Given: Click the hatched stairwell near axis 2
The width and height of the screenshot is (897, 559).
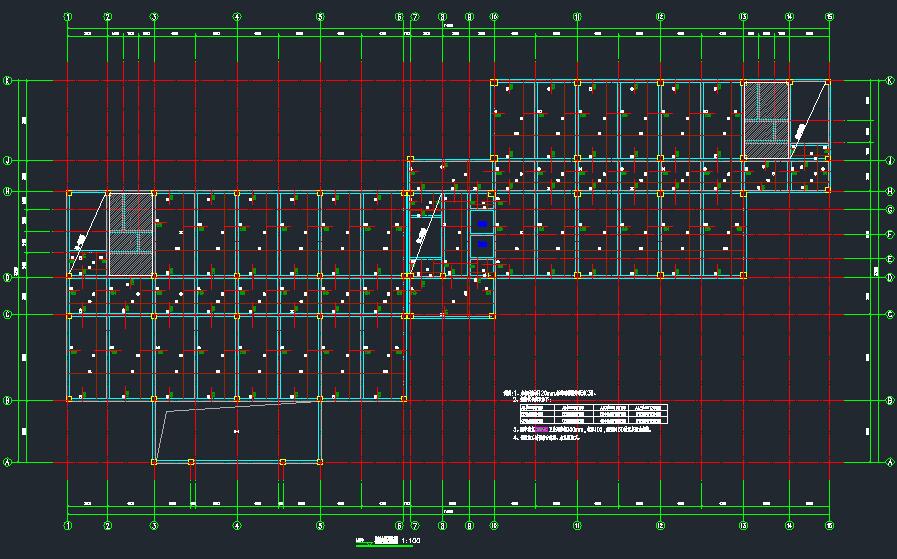Looking at the screenshot, I should click(x=130, y=233).
